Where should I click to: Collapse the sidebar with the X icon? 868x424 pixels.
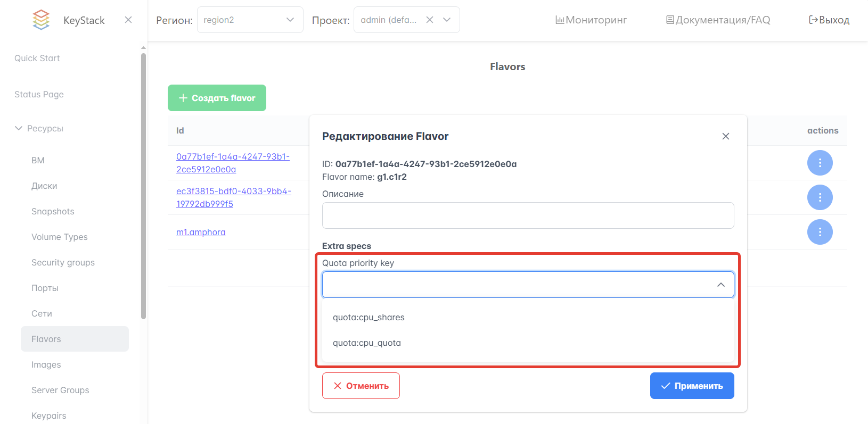tap(128, 20)
